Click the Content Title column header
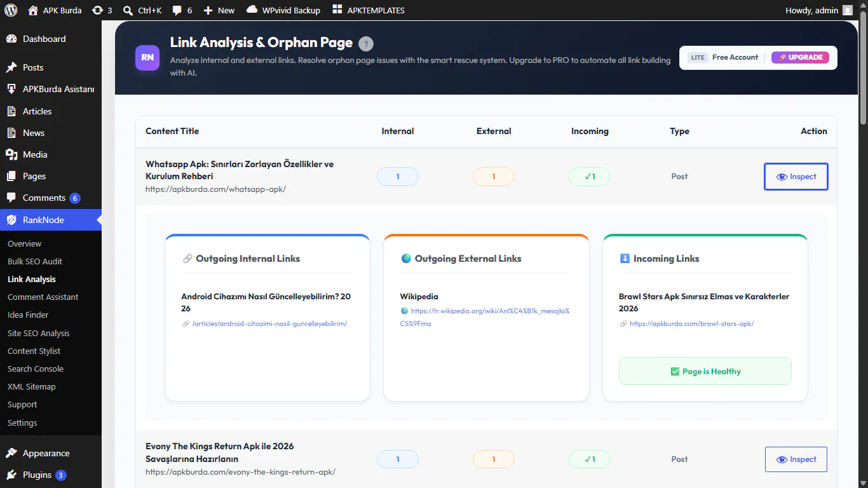This screenshot has height=488, width=868. point(172,131)
